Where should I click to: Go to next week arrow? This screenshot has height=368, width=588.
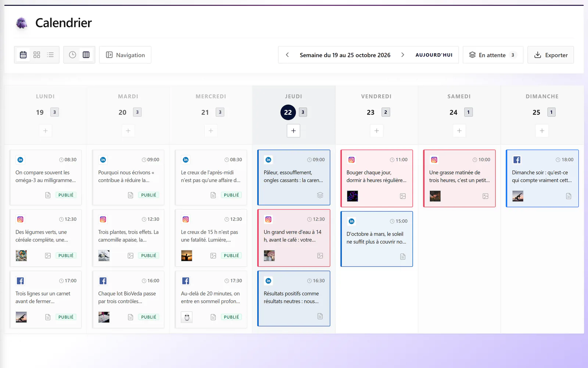coord(403,55)
